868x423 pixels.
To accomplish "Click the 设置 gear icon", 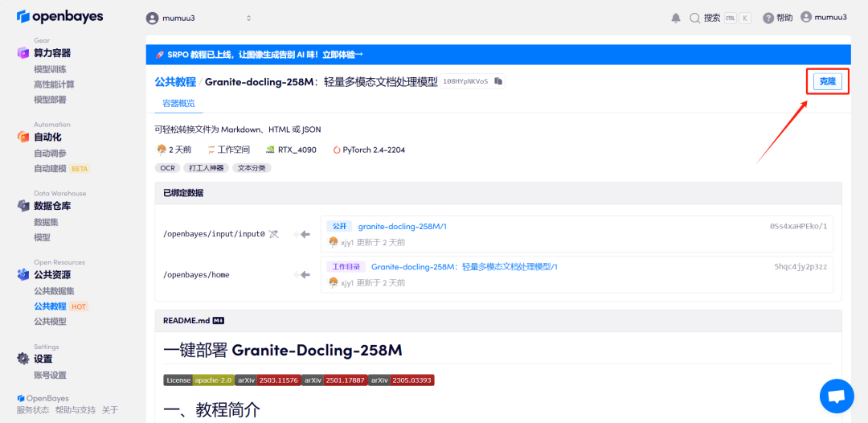I will (x=23, y=358).
